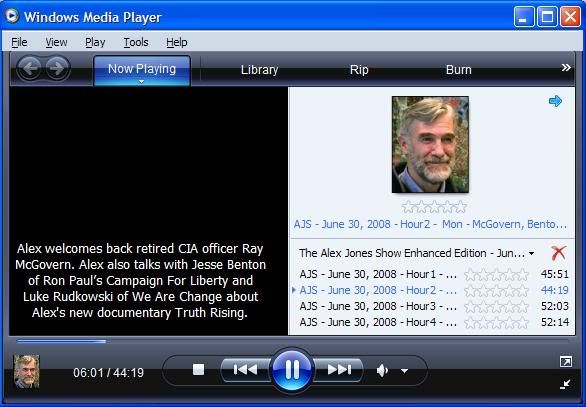This screenshot has width=586, height=407.
Task: Switch to compact mode icon
Action: click(565, 384)
